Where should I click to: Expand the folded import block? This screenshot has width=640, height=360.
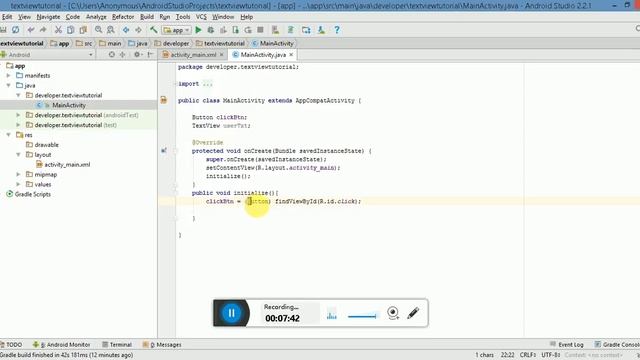click(x=207, y=84)
